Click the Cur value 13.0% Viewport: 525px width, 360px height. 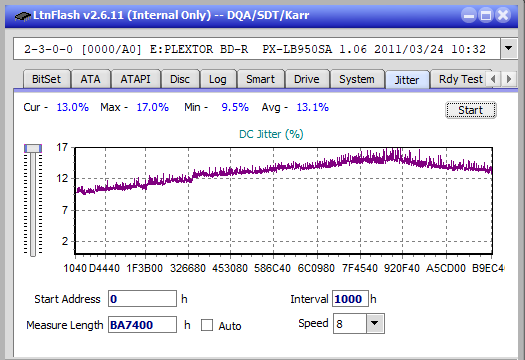click(x=72, y=107)
